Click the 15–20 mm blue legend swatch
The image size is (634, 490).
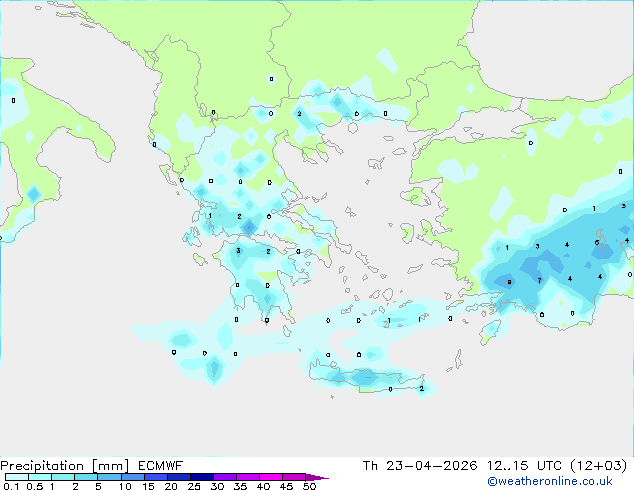click(156, 477)
